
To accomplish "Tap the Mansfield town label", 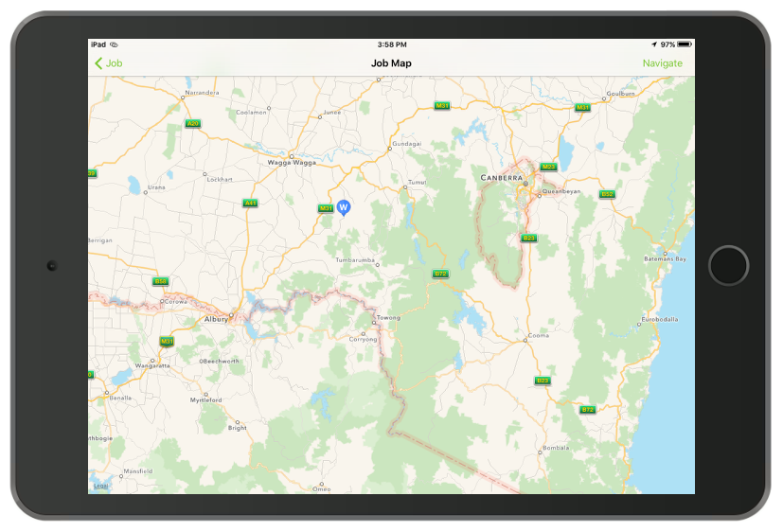I will 138,471.
